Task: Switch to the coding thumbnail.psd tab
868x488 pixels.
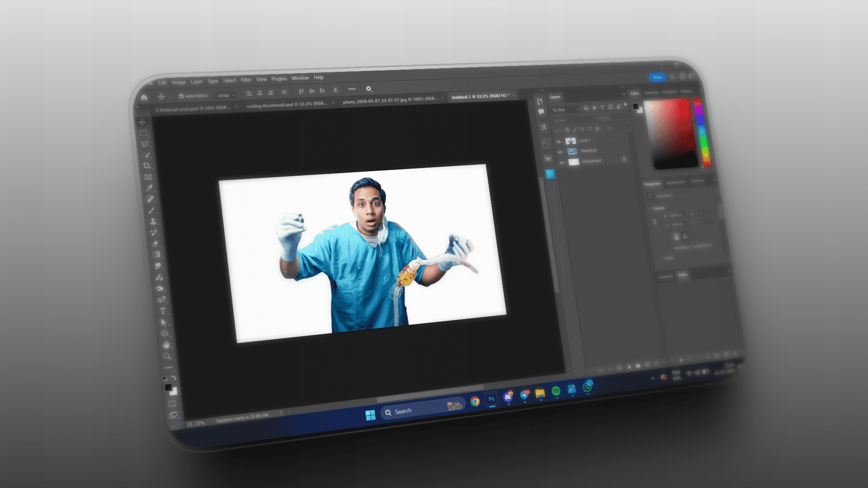Action: 287,105
